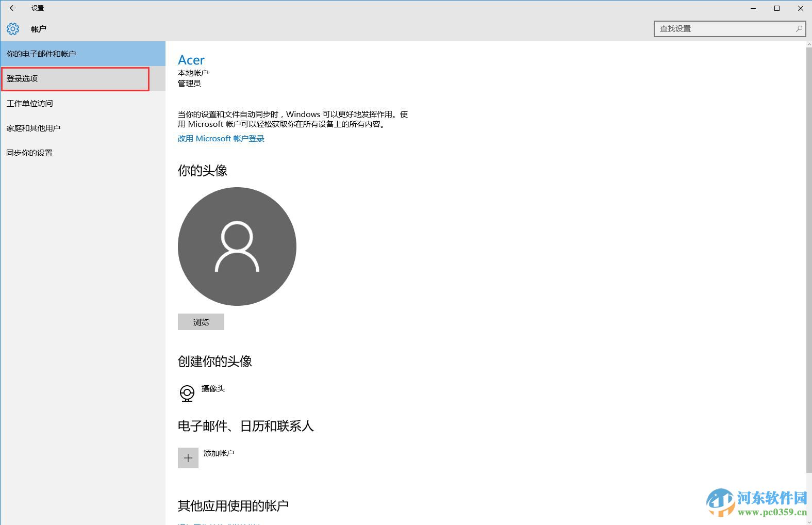Image resolution: width=812 pixels, height=525 pixels.
Task: Click the 摄像头 label
Action: [x=213, y=388]
